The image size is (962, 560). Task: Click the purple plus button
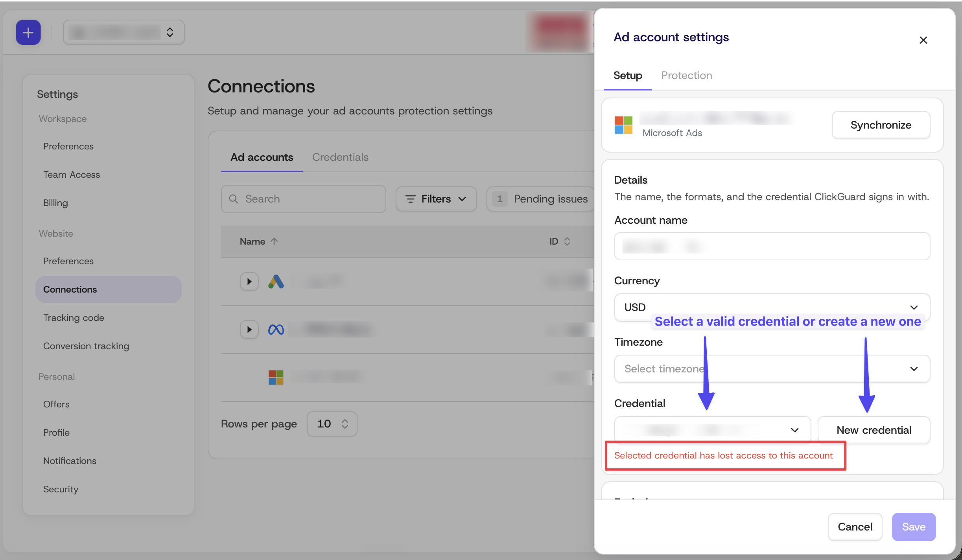click(x=28, y=32)
